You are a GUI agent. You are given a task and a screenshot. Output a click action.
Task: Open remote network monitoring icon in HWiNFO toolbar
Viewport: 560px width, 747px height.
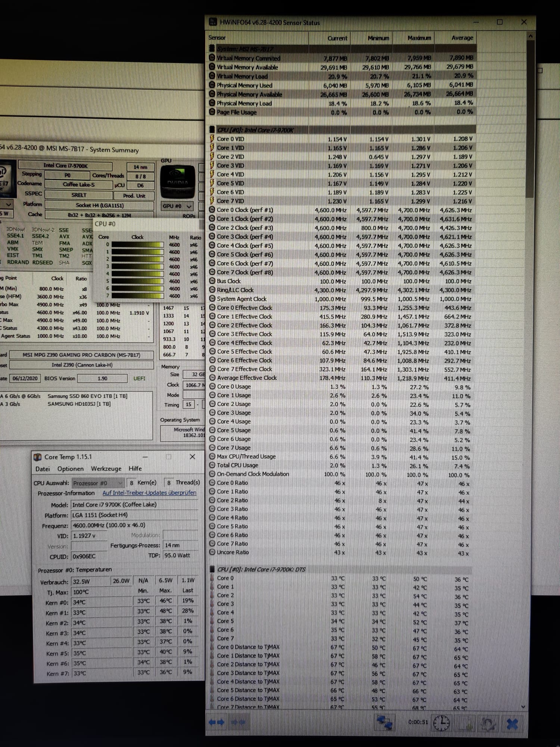click(x=385, y=722)
